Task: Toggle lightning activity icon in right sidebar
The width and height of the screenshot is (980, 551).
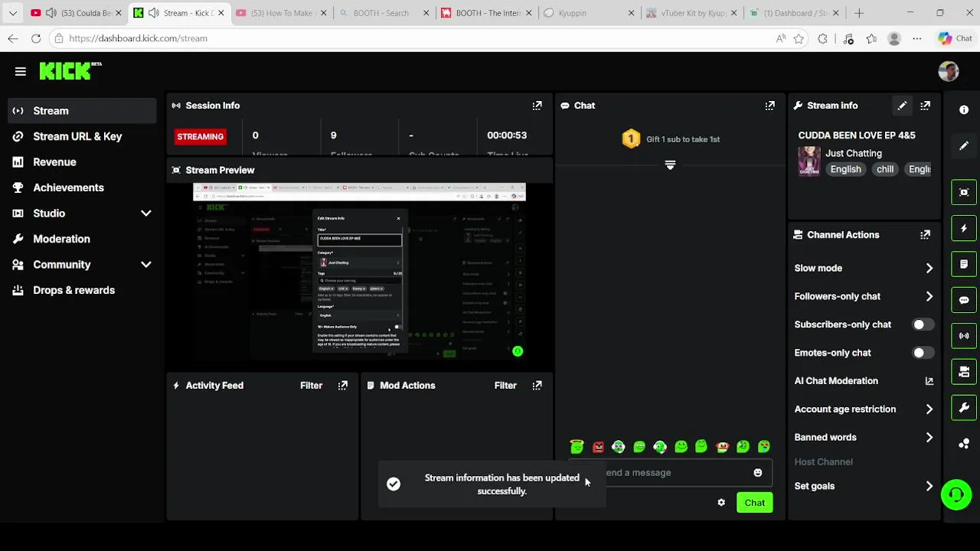Action: point(964,228)
